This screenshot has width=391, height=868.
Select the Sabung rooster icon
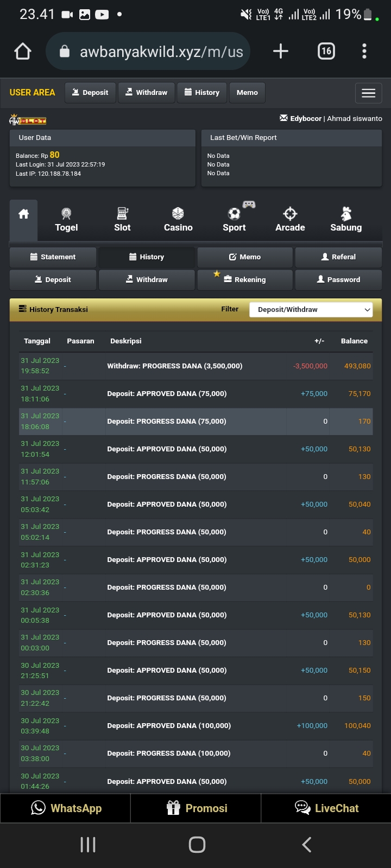coord(346,214)
